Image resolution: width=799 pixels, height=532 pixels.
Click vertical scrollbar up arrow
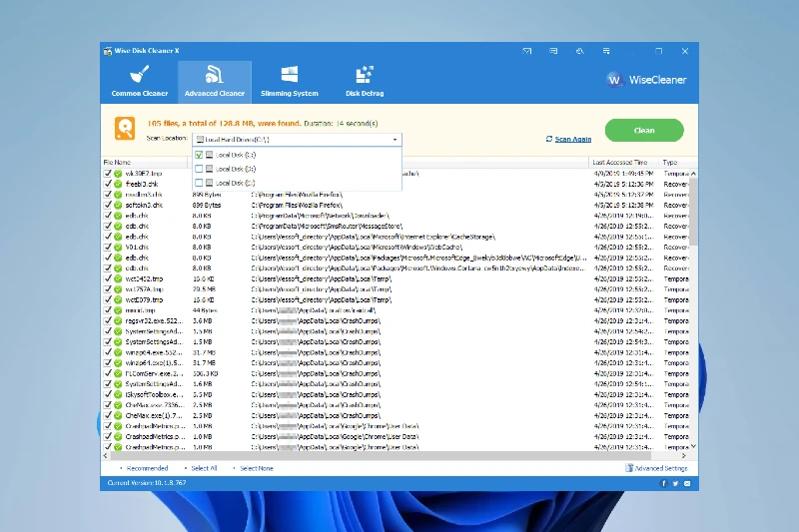pos(693,174)
